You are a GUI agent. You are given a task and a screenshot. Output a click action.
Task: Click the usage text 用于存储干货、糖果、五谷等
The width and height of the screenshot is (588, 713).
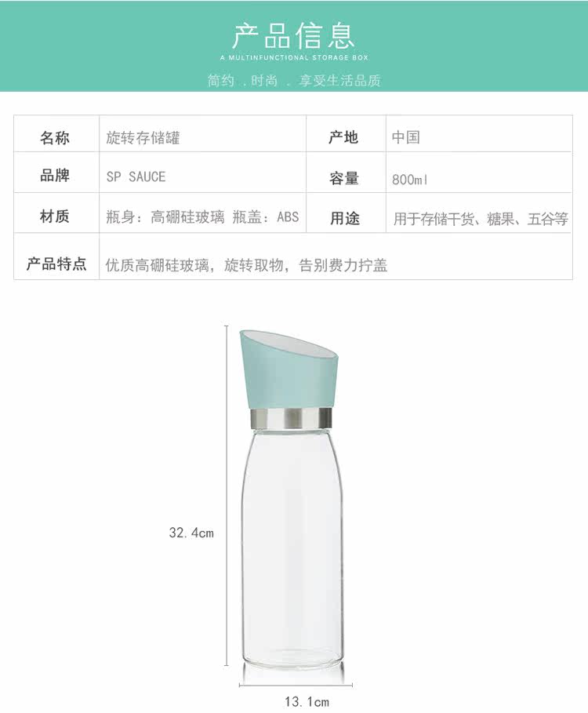(481, 219)
